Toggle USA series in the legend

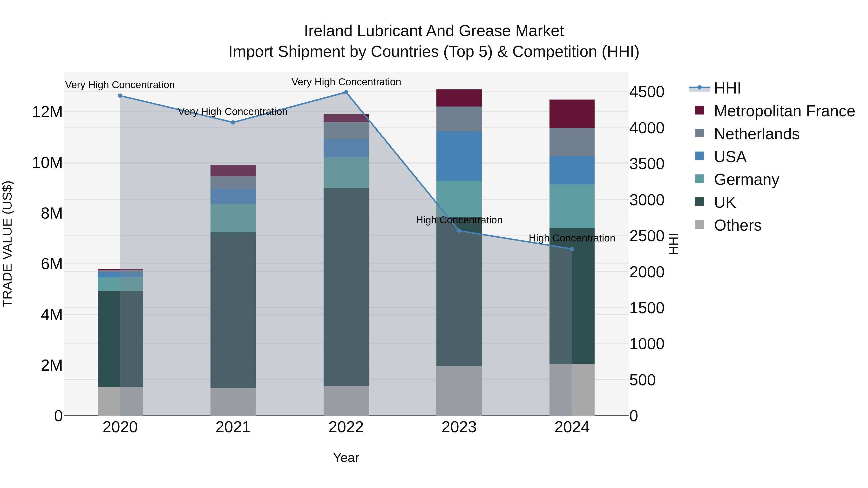click(720, 157)
